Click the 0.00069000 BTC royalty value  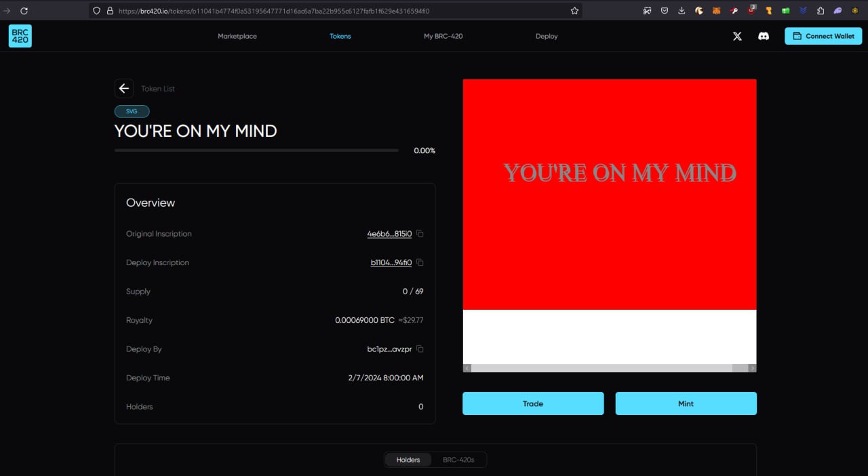pos(365,320)
